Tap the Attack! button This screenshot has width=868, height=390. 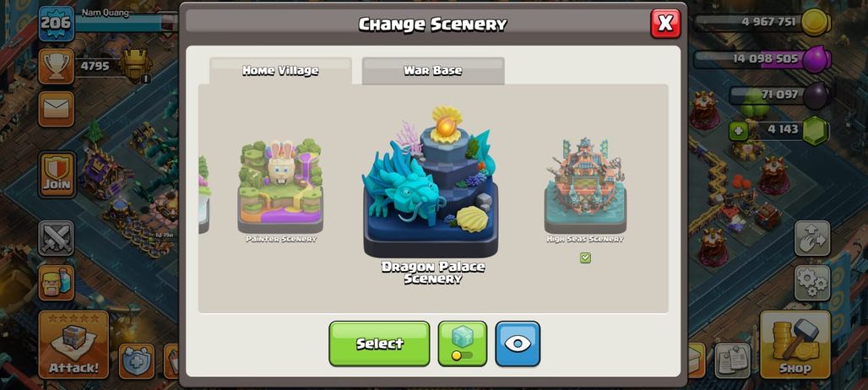click(x=73, y=344)
